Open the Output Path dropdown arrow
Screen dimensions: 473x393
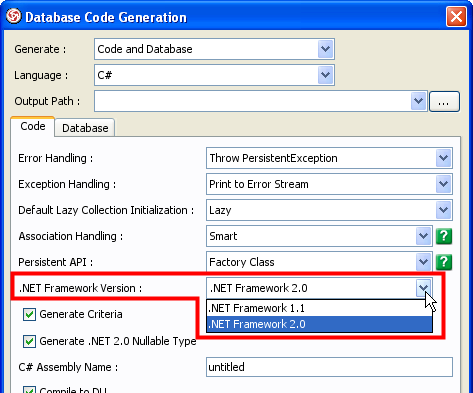click(418, 101)
